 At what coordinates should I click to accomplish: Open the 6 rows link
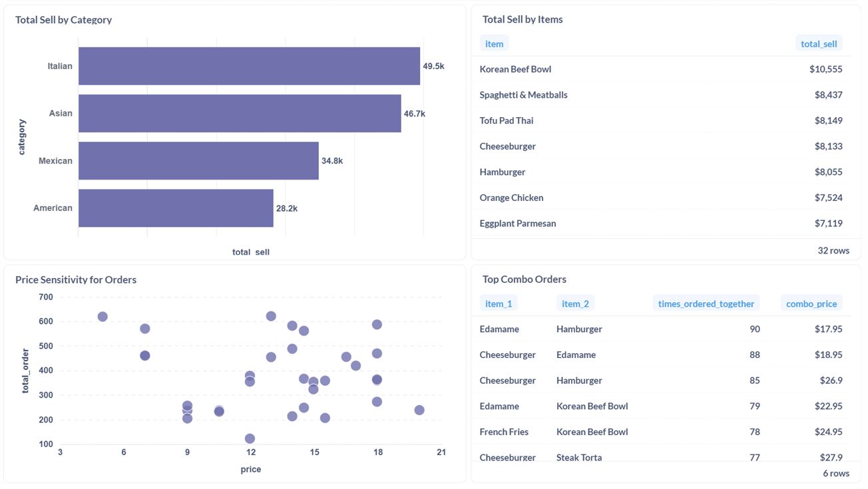837,472
